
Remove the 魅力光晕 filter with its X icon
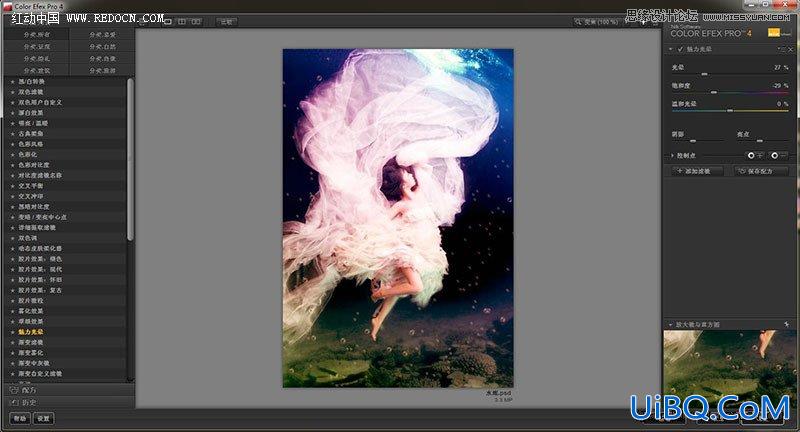pos(791,49)
